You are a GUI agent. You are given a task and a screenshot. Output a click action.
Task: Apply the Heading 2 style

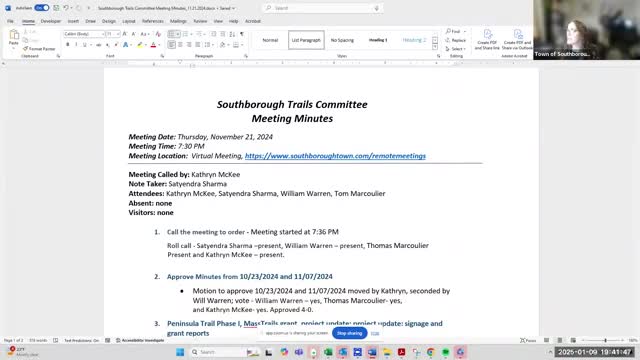(x=414, y=40)
